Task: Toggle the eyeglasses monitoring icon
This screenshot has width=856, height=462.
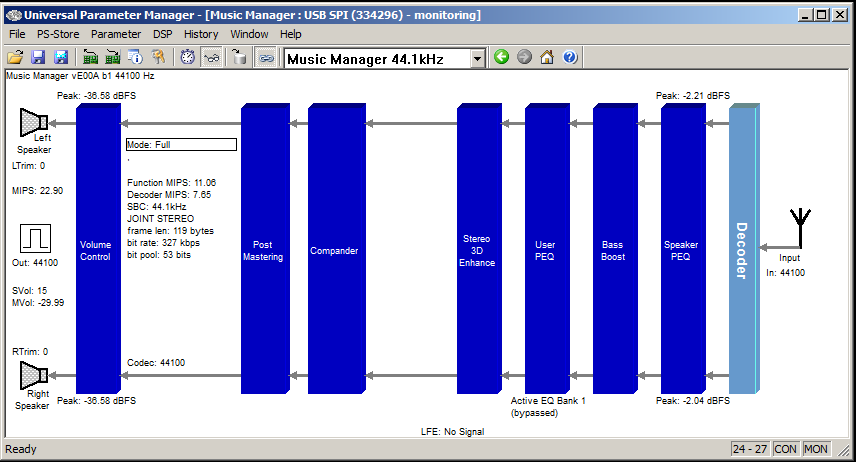Action: coord(211,58)
